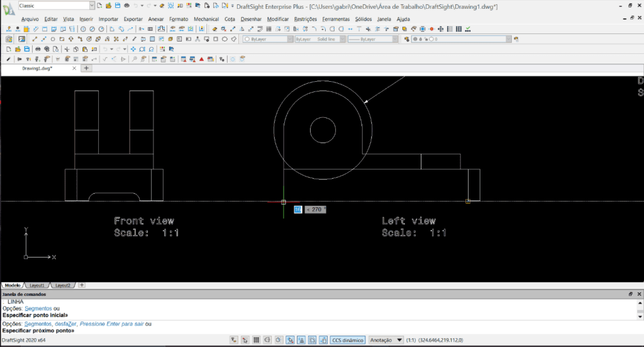The width and height of the screenshot is (644, 347).
Task: Click the Trim tool icon in modify toolbar
Action: 369,29
